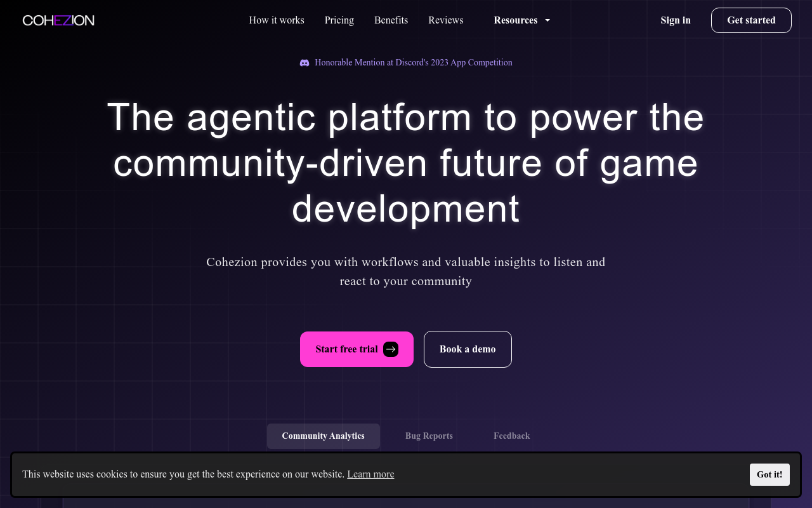Dismiss the cookie banner with Got it!
The height and width of the screenshot is (508, 812).
coord(769,475)
